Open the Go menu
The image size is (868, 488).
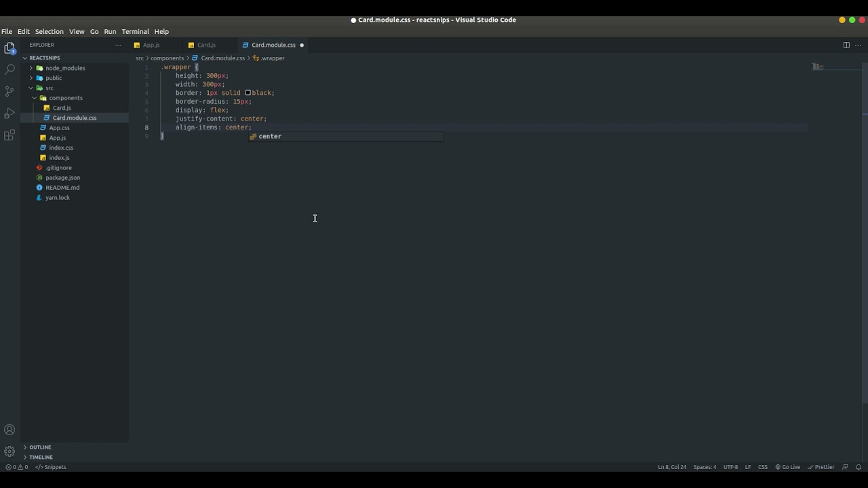point(94,31)
